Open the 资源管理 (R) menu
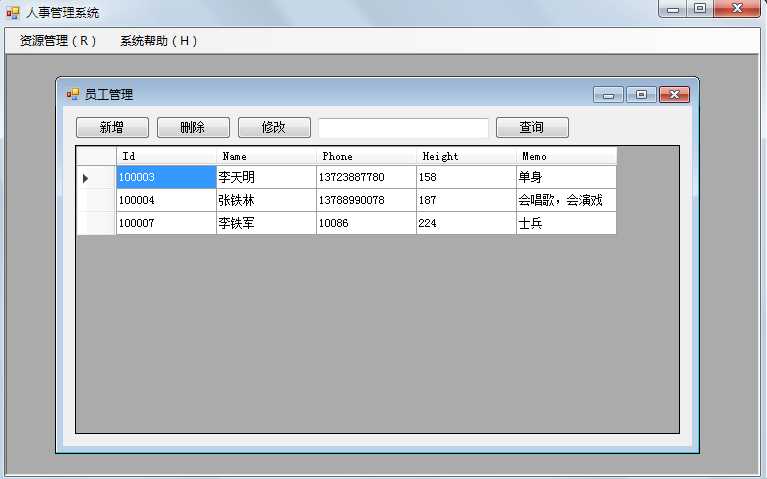767x479 pixels. [58, 41]
